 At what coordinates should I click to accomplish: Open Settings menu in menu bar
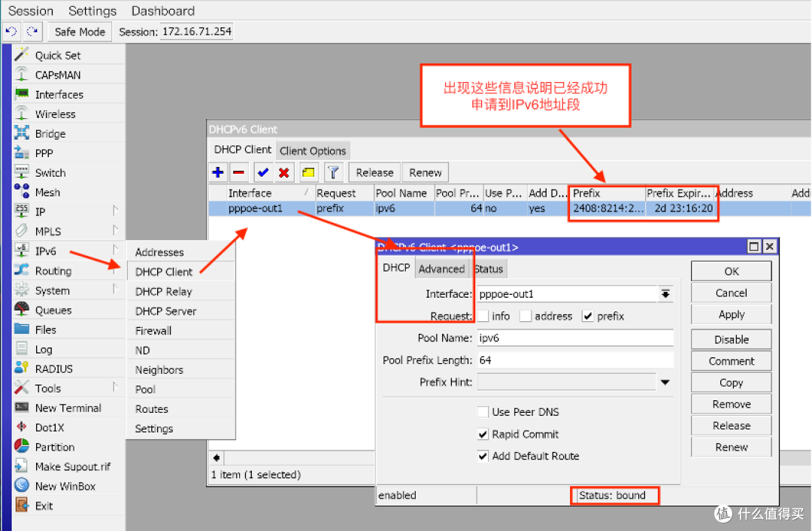pos(92,11)
